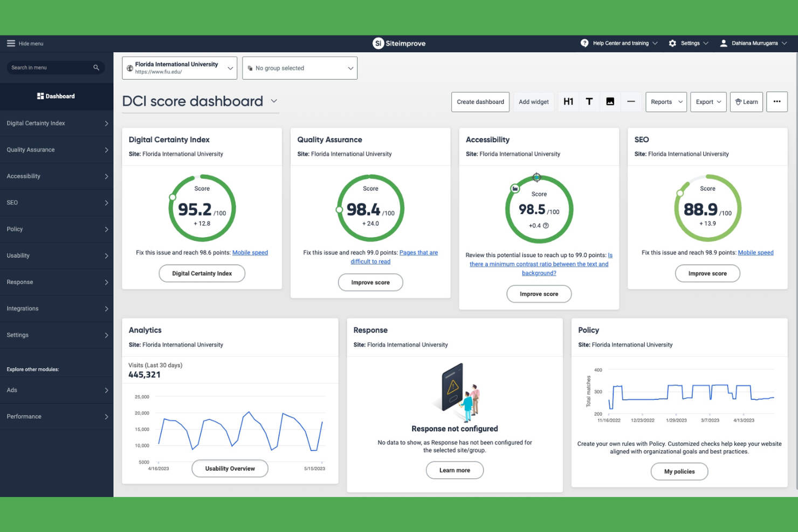Open Integrations in the sidebar

(x=57, y=308)
